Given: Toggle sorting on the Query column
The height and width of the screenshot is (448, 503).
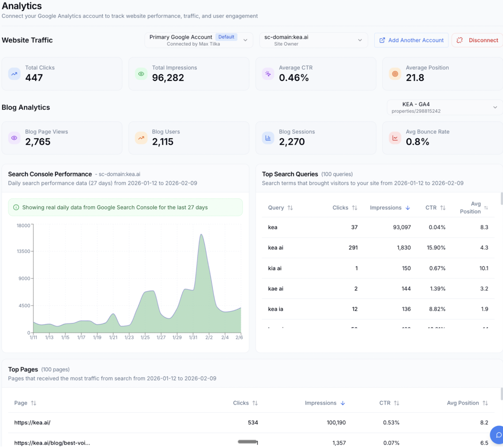Looking at the screenshot, I should tap(290, 208).
